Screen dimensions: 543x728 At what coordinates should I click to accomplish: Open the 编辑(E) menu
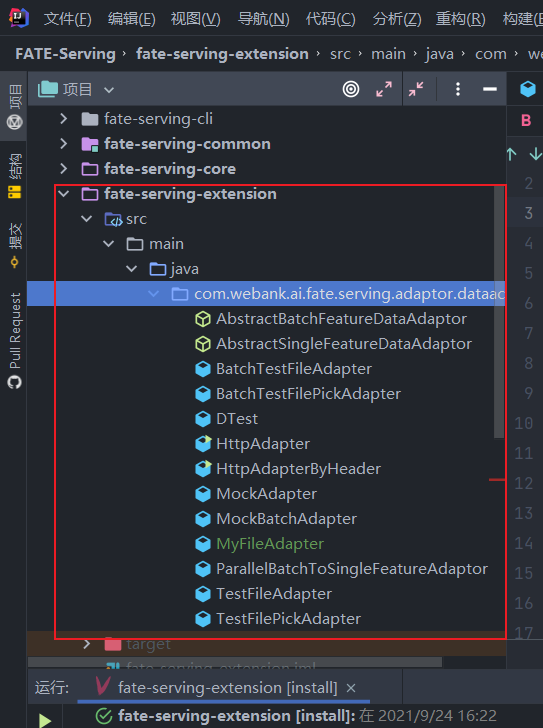tap(132, 19)
